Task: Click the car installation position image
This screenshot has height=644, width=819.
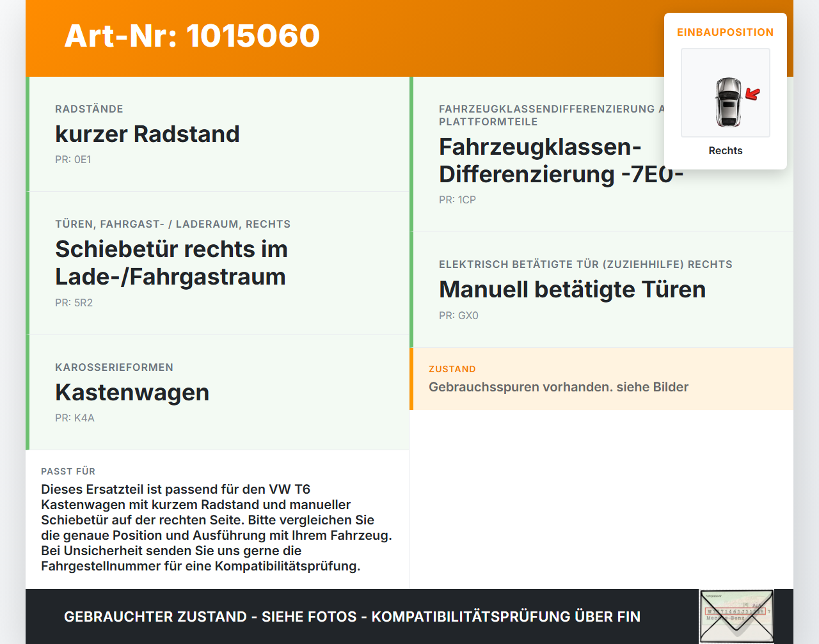Action: click(x=726, y=93)
